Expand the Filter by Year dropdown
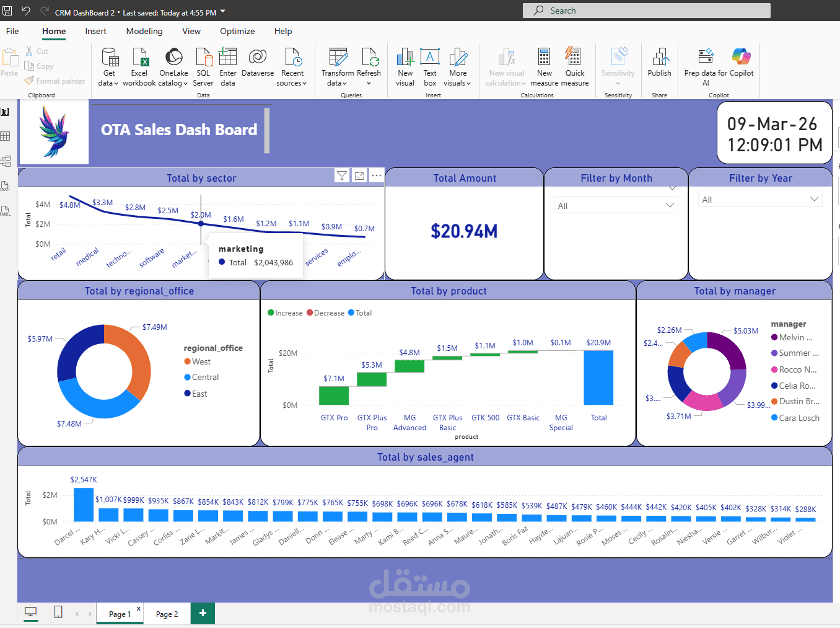This screenshot has height=628, width=840. pos(815,199)
